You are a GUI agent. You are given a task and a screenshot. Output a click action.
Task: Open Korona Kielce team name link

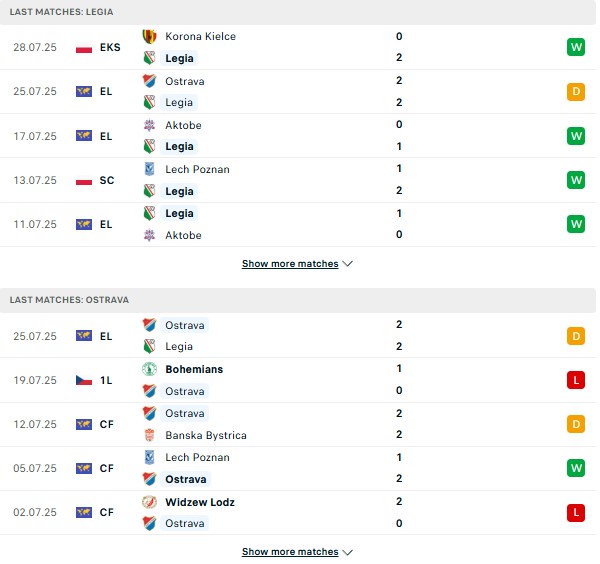coord(201,36)
